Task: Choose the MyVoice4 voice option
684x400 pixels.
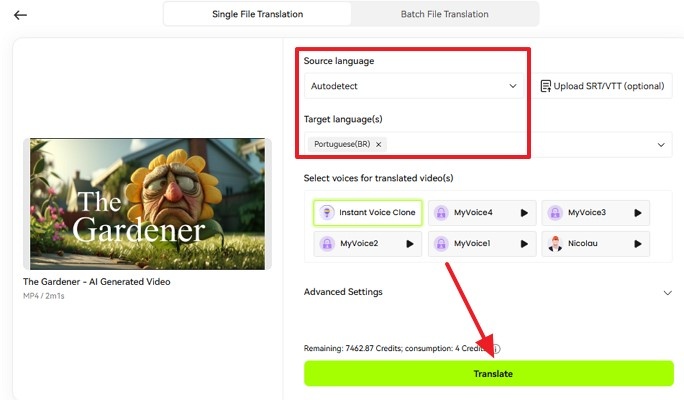Action: tap(482, 213)
